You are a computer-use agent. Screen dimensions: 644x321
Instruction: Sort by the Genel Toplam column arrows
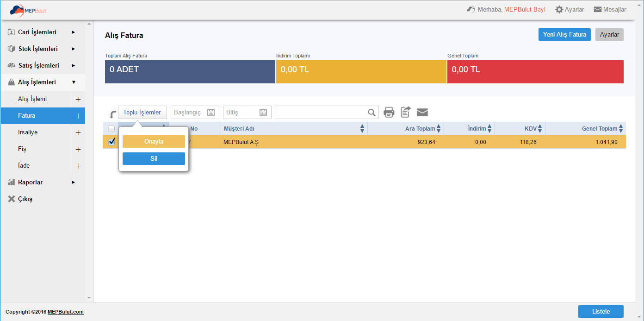tap(621, 129)
